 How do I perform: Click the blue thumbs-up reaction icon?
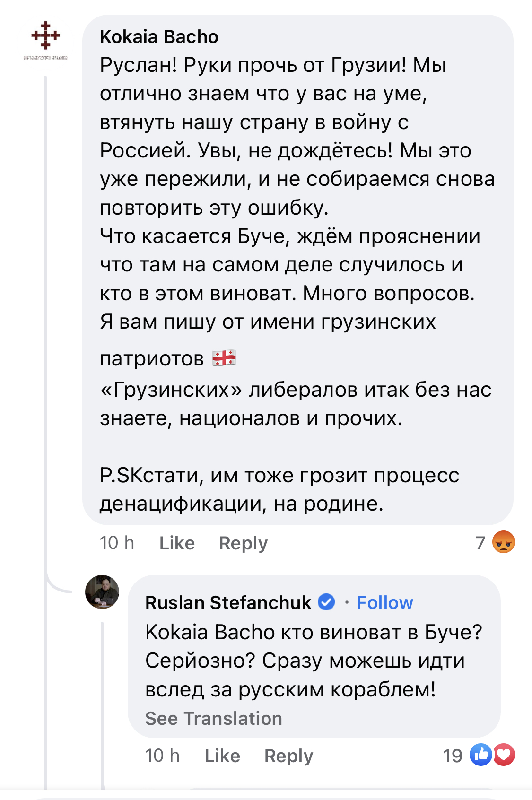pos(480,755)
